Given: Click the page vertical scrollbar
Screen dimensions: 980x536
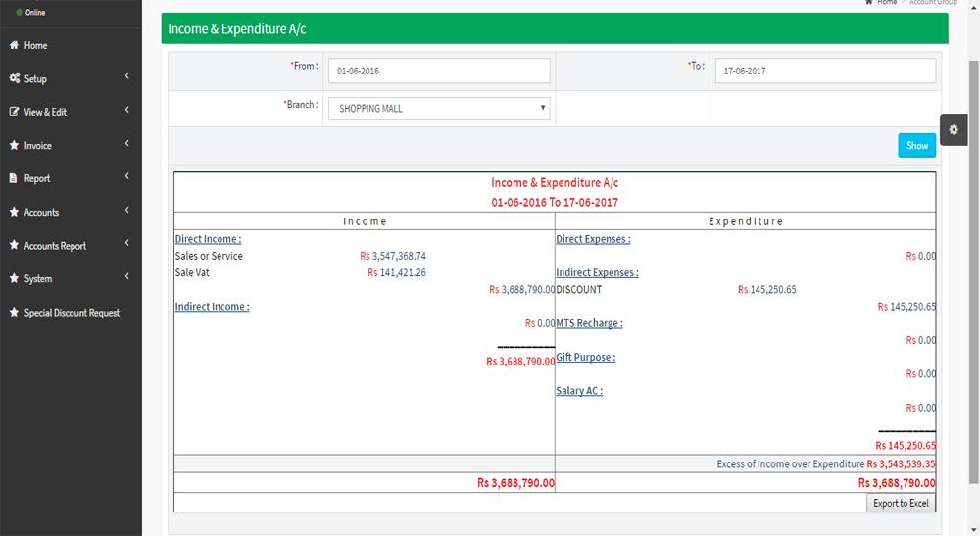Looking at the screenshot, I should [973, 272].
